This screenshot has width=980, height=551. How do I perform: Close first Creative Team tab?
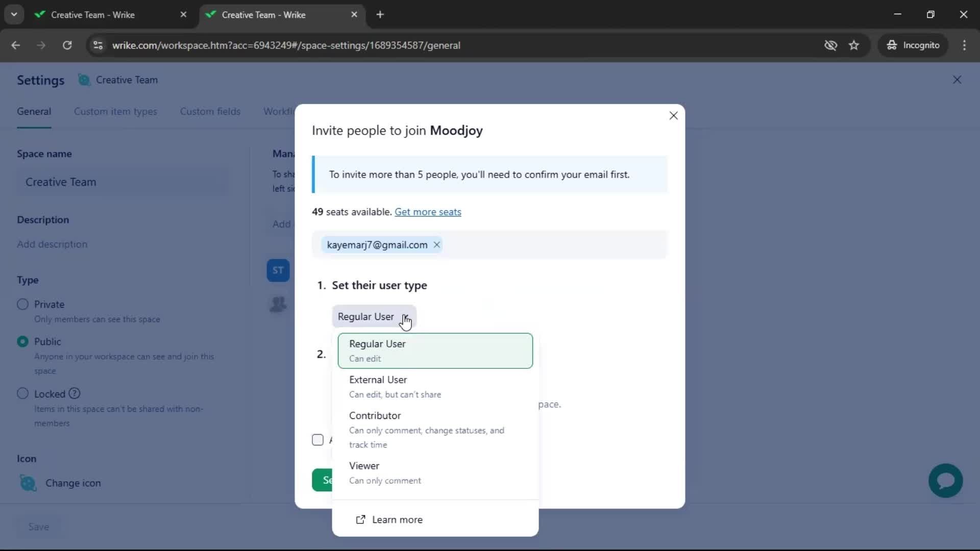point(183,15)
